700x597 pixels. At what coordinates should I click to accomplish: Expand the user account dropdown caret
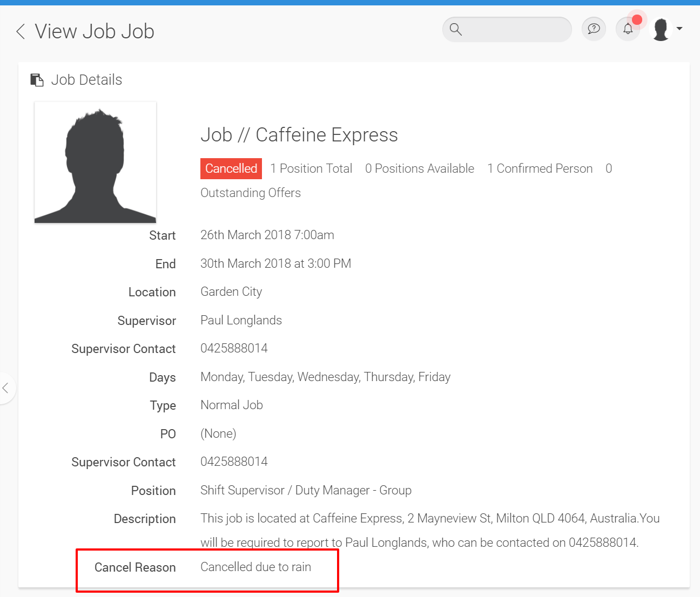coord(679,29)
